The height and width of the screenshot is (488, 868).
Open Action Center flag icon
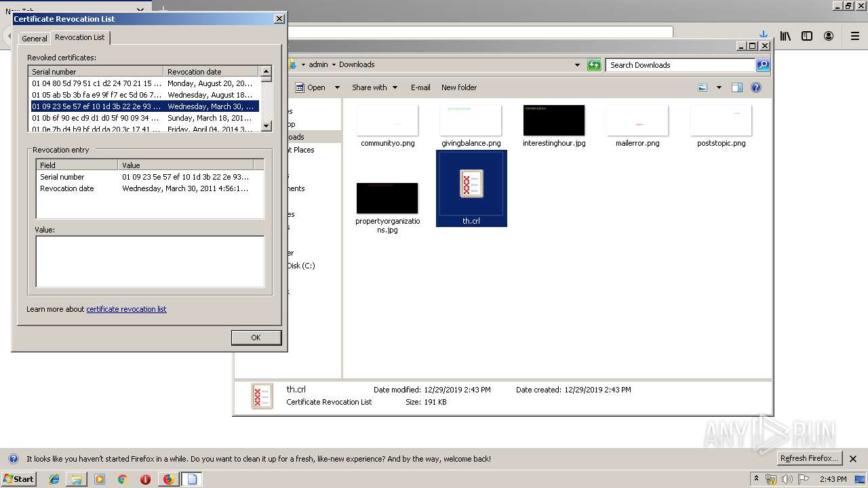click(803, 479)
